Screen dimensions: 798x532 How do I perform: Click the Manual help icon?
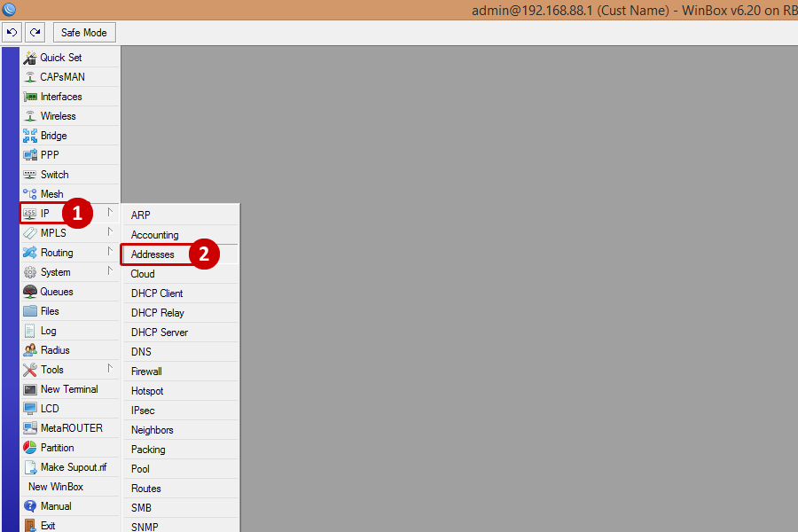click(30, 506)
